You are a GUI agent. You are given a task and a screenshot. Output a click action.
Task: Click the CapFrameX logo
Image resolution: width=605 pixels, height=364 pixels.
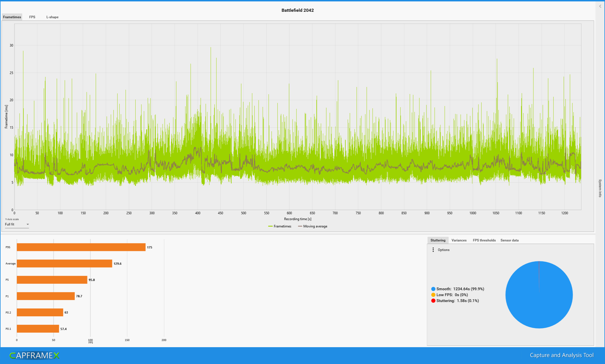[x=35, y=355]
